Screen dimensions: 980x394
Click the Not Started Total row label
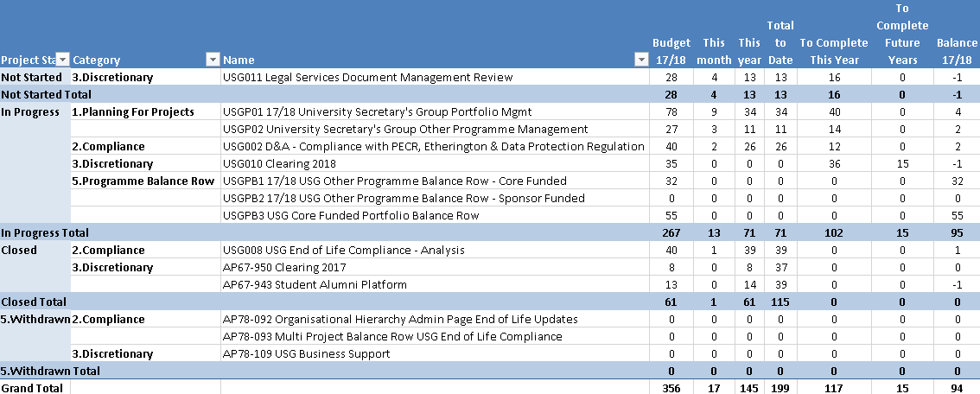click(x=47, y=94)
